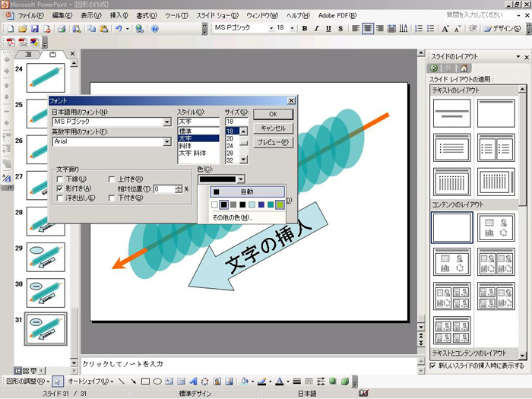Open the 挿入(I) menu

(x=119, y=16)
